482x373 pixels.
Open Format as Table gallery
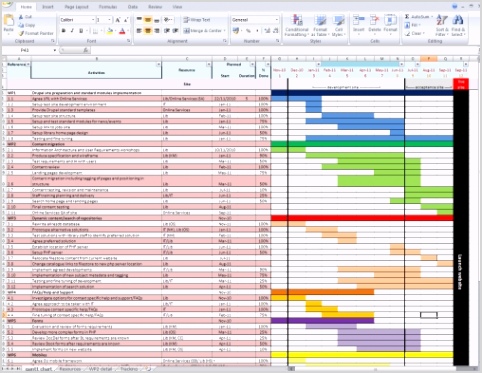click(x=320, y=25)
